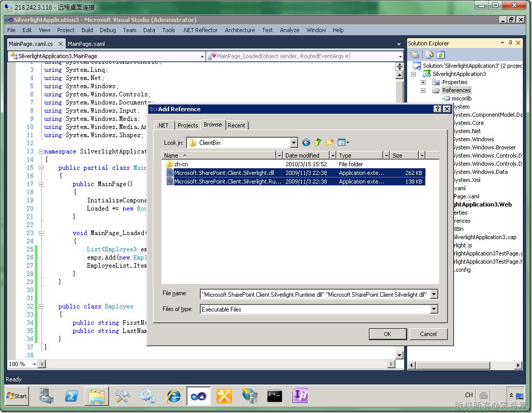The width and height of the screenshot is (532, 413).
Task: Open the Build menu
Action: pos(87,30)
